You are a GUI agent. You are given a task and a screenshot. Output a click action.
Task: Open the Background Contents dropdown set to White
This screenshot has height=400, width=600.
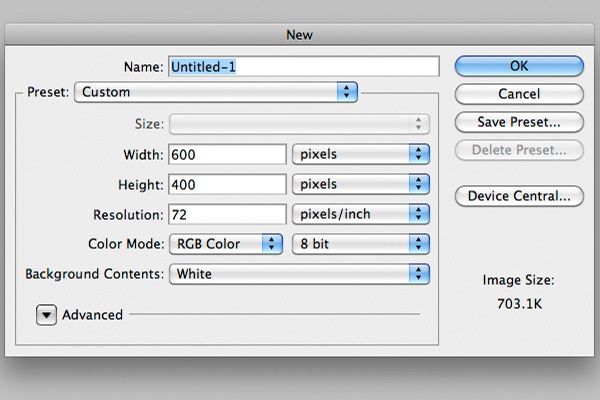tap(299, 274)
